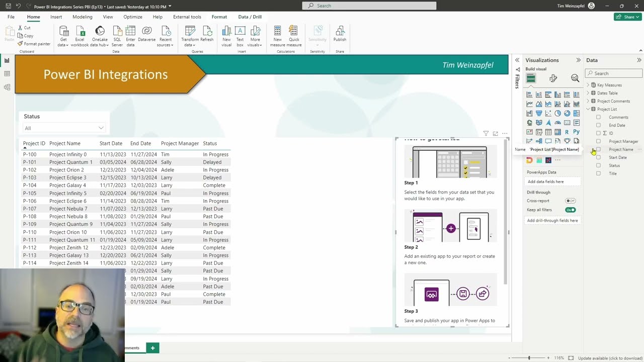
Task: Open Excel workbook data source
Action: tap(79, 36)
